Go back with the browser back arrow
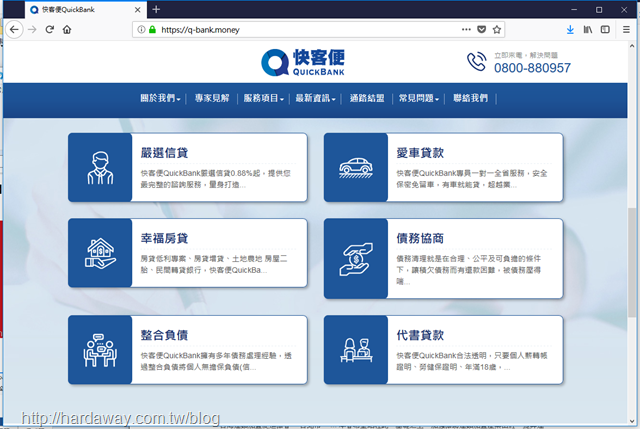The height and width of the screenshot is (429, 640). [x=14, y=29]
